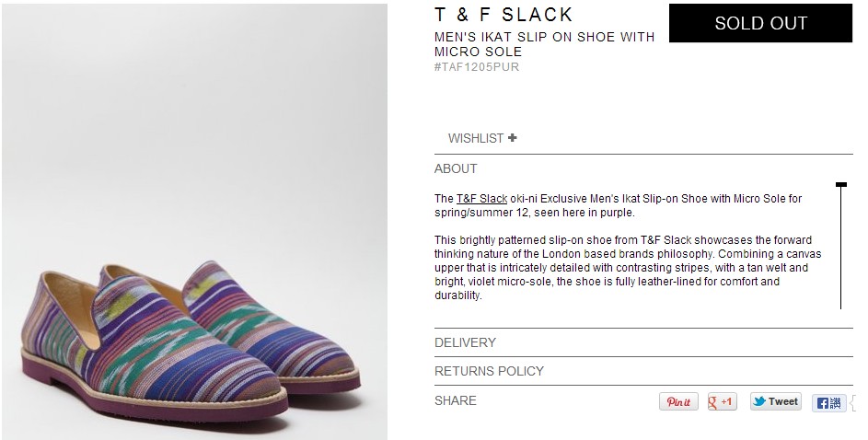This screenshot has height=440, width=868.
Task: Click the Google +1 share button
Action: 722,402
